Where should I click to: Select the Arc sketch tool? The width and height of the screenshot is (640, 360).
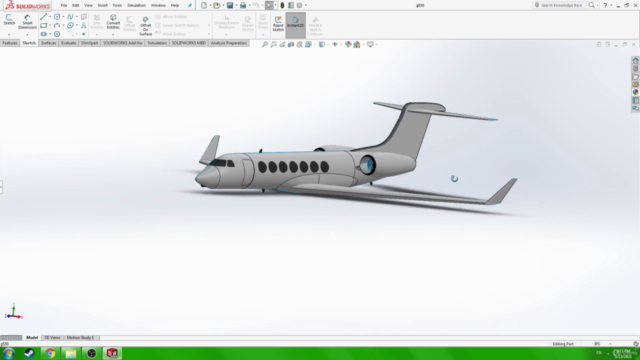[x=57, y=25]
